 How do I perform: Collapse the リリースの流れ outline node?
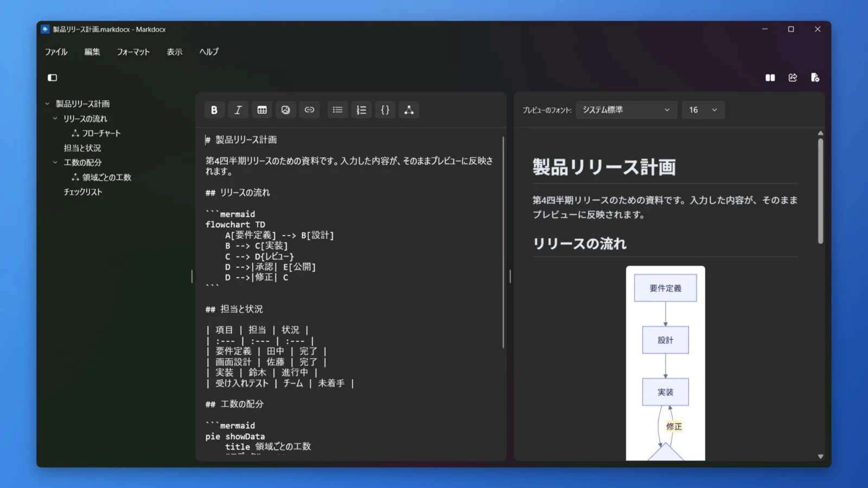(x=55, y=118)
